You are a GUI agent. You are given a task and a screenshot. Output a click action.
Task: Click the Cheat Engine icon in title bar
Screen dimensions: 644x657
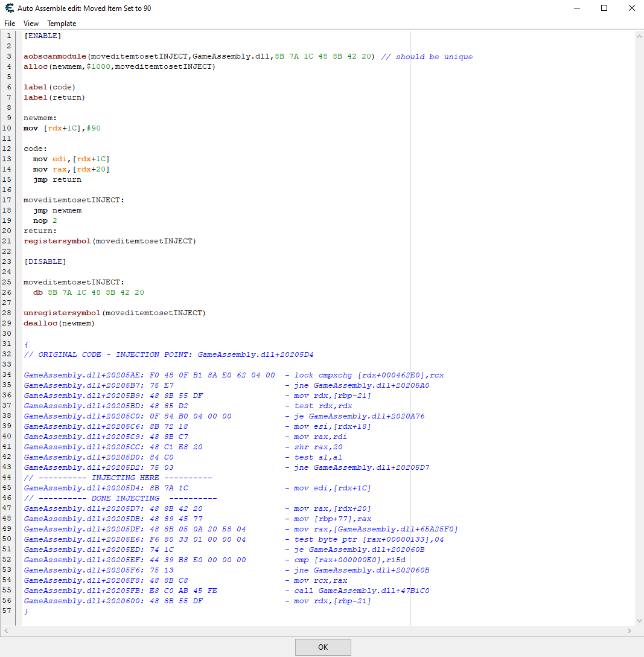(9, 8)
